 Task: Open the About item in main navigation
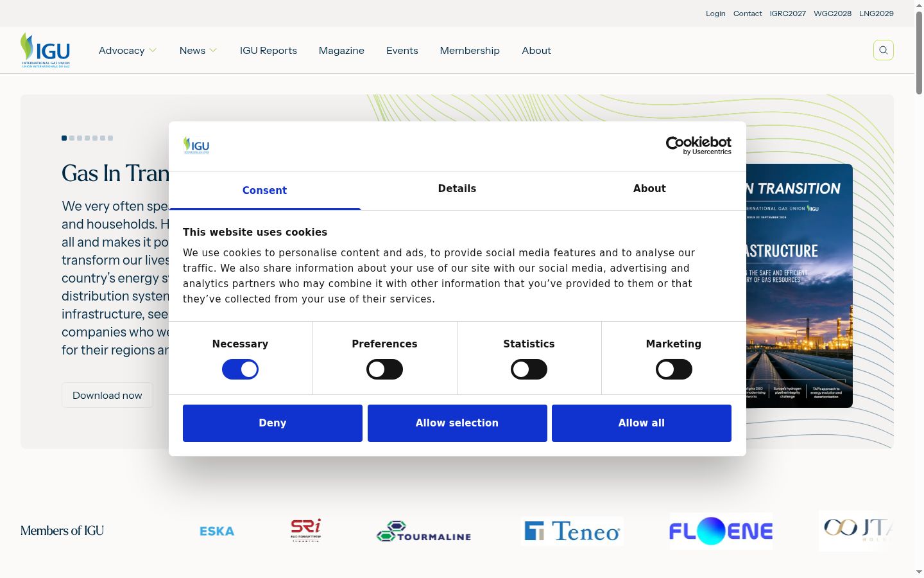tap(536, 51)
